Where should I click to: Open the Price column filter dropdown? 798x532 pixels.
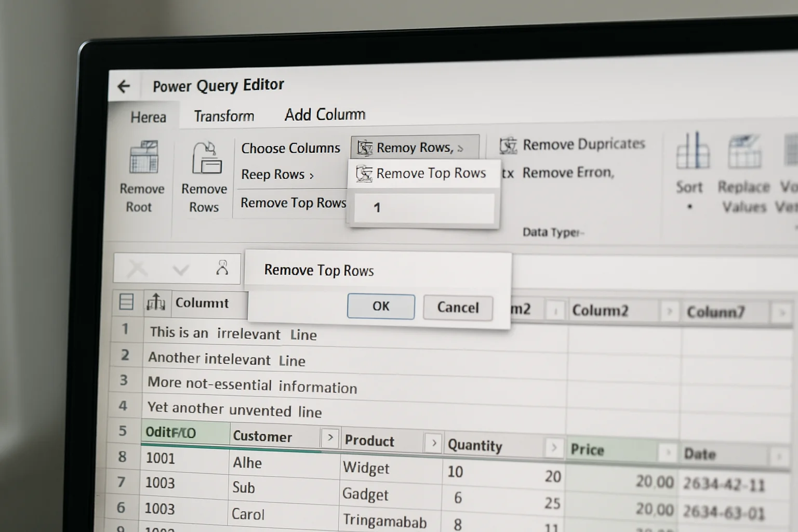pyautogui.click(x=669, y=452)
